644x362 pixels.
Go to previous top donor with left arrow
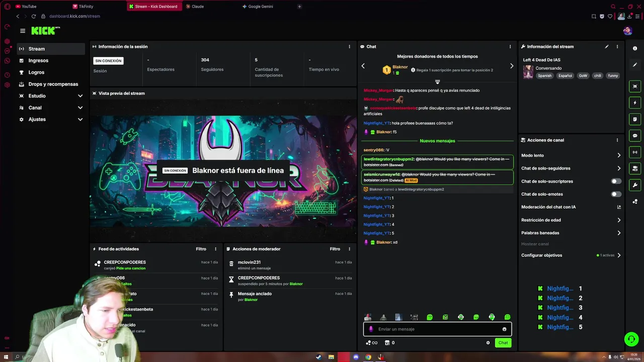[363, 66]
